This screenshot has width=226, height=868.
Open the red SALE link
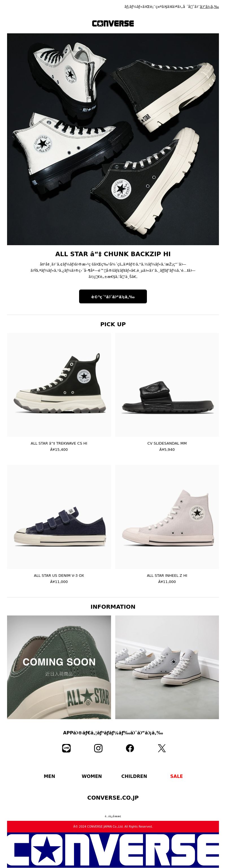pos(177,776)
